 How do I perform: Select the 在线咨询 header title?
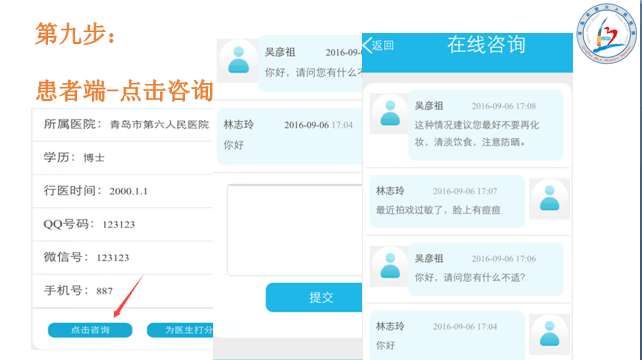click(486, 45)
